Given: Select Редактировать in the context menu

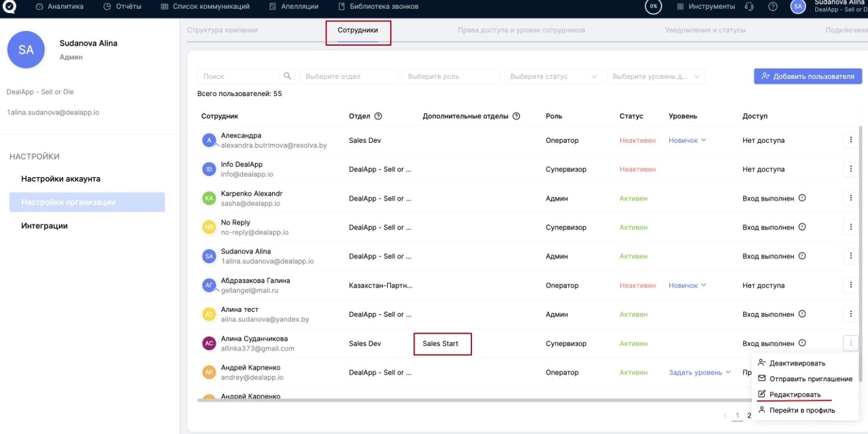Looking at the screenshot, I should [795, 394].
